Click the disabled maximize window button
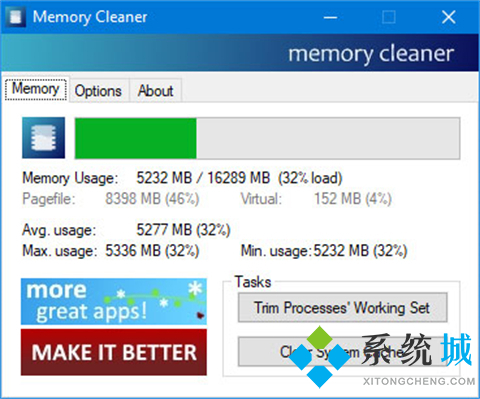The height and width of the screenshot is (399, 480). [x=389, y=17]
